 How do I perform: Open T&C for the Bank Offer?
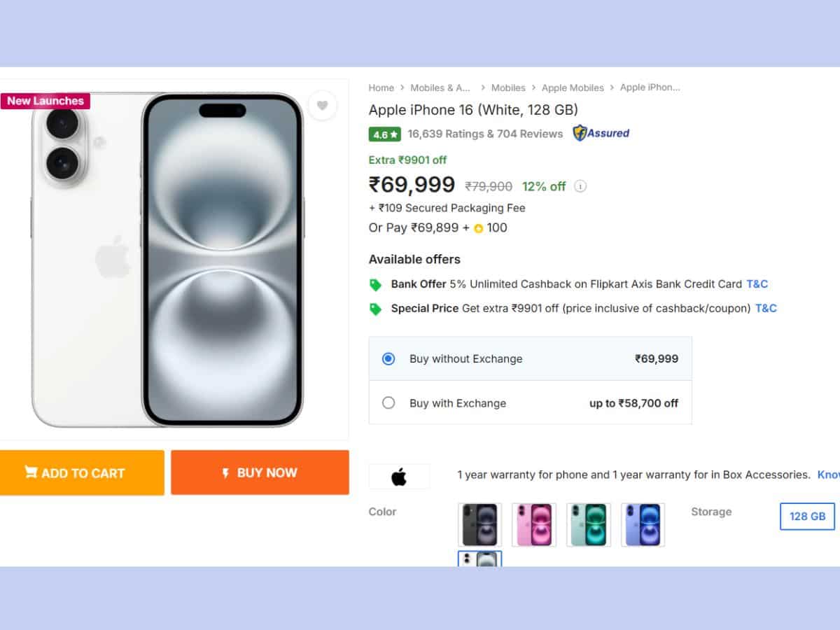[x=757, y=284]
